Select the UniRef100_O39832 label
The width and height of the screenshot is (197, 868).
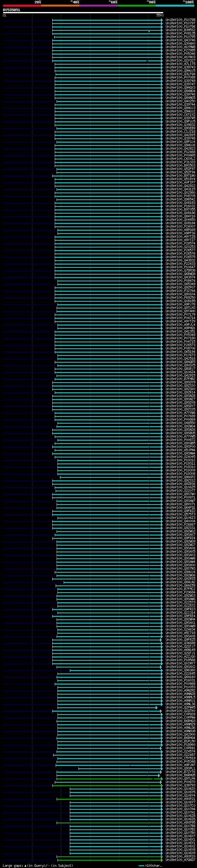pos(180,125)
